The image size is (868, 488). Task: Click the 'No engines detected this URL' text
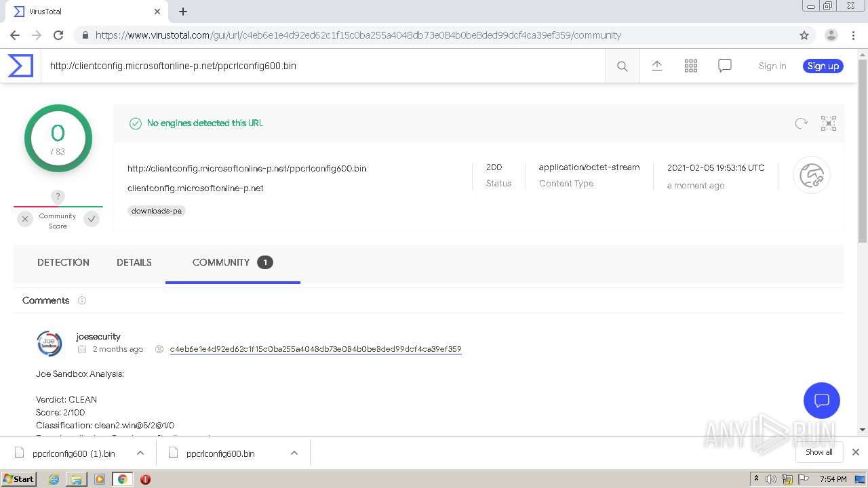pos(205,123)
